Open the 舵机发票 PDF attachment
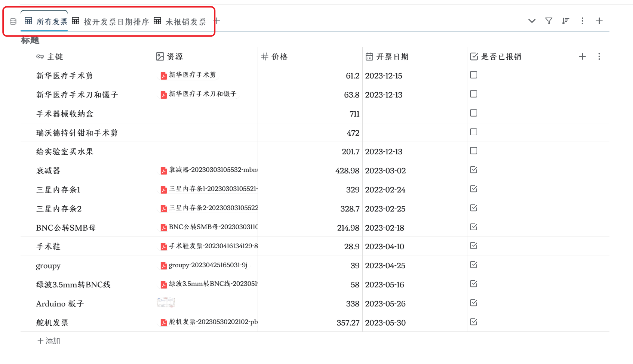 tap(208, 322)
